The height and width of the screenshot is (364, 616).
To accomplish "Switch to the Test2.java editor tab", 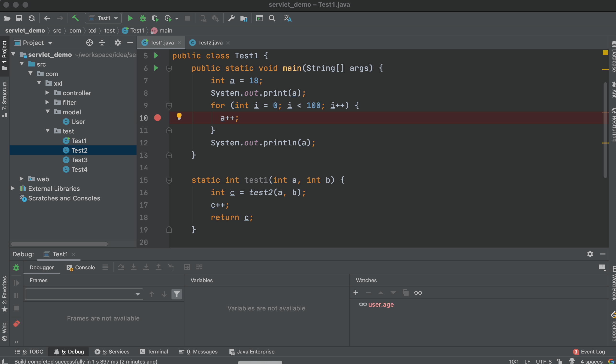I will click(210, 43).
